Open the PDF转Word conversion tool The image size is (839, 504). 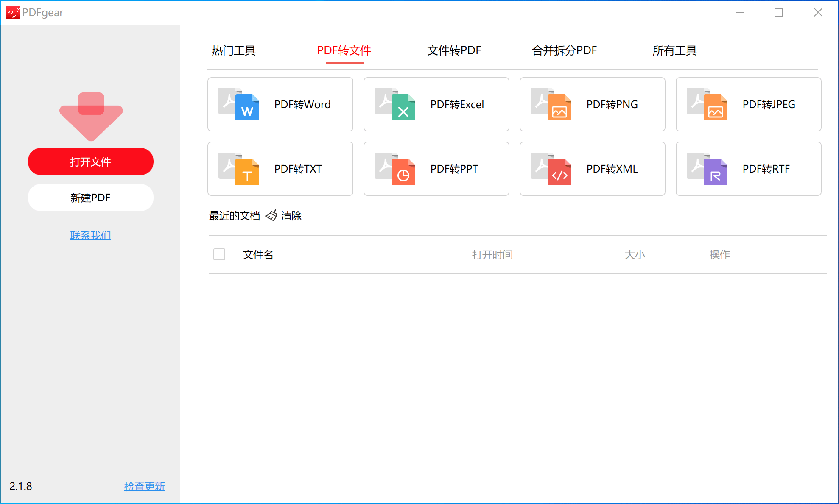pyautogui.click(x=280, y=104)
